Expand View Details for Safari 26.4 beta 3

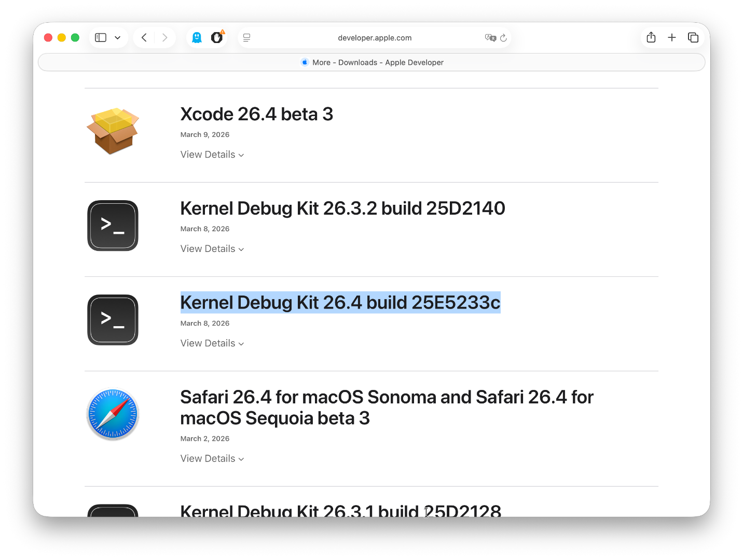pos(212,458)
